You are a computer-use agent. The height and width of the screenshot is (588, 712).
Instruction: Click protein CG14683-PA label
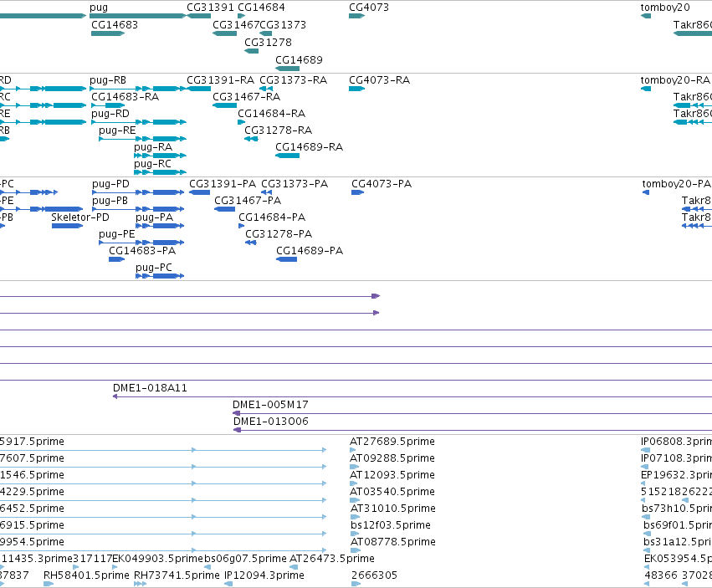point(142,251)
